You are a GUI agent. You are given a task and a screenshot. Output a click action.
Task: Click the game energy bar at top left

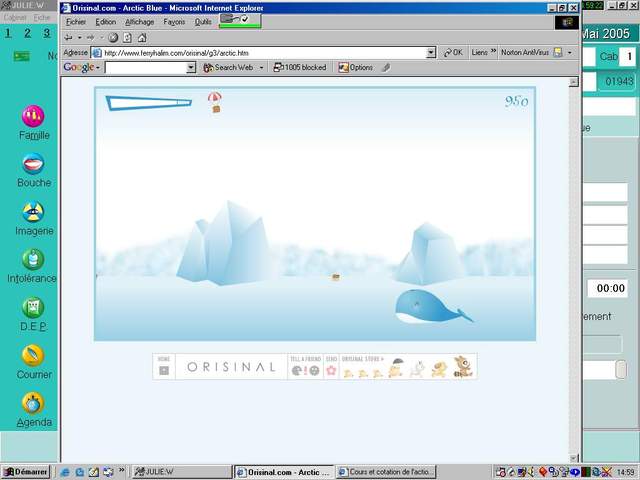coord(149,103)
